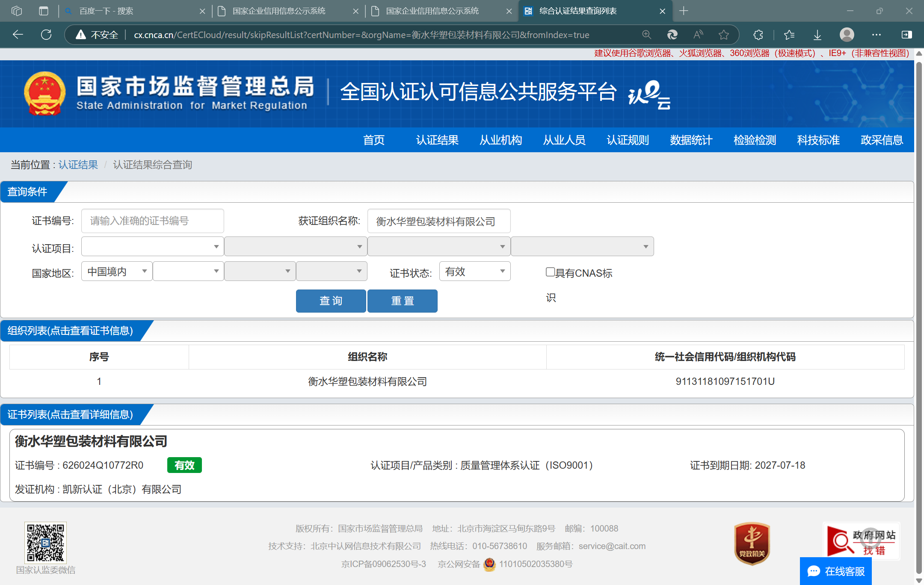Reload the page with refresh icon
Image resolution: width=924 pixels, height=585 pixels.
(x=46, y=35)
